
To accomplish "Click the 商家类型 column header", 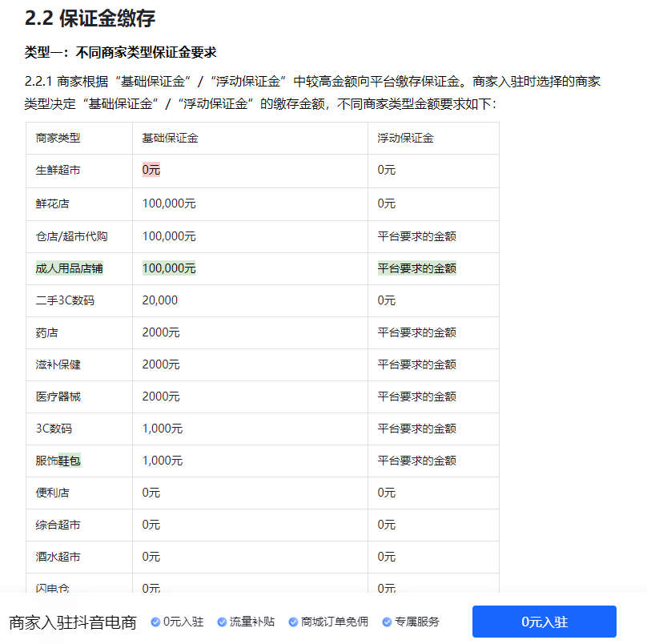I will click(58, 138).
